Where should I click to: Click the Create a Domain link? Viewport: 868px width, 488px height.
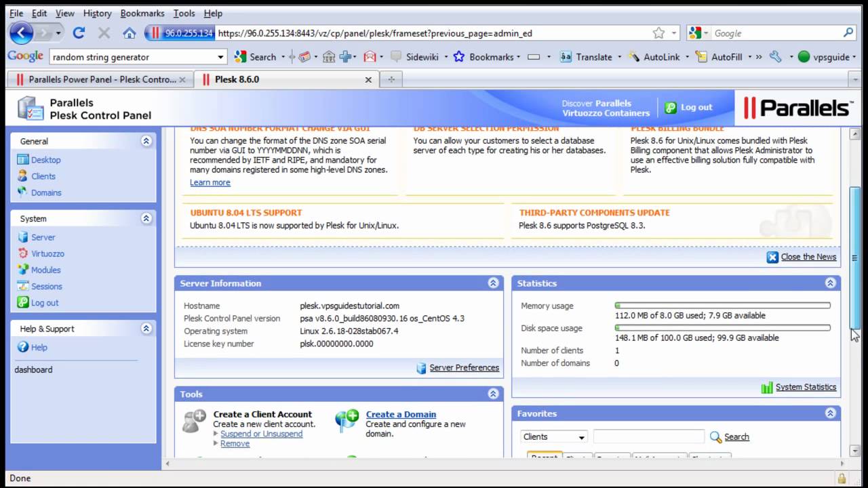(401, 415)
